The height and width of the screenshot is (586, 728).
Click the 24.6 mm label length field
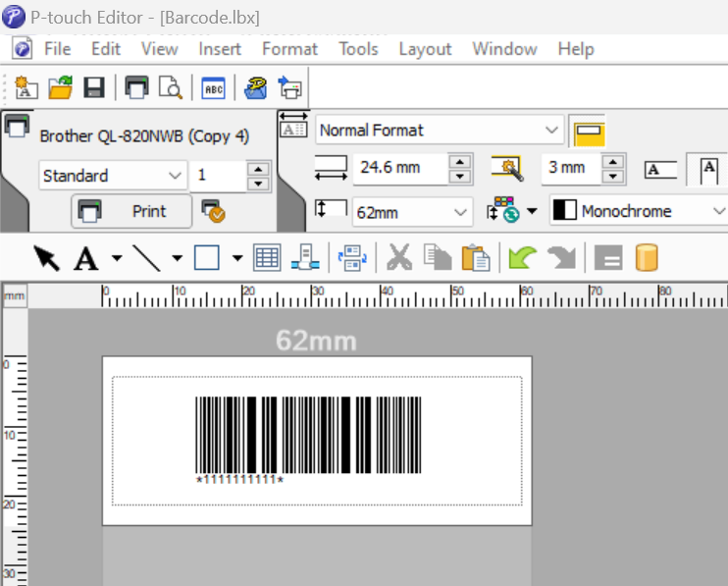pos(400,168)
